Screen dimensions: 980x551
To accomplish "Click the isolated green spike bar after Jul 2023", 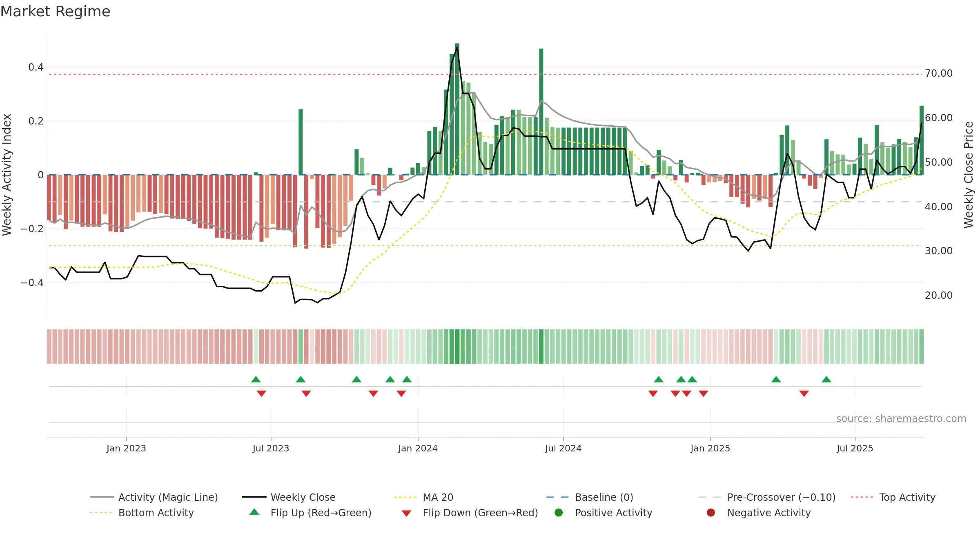I will [x=301, y=142].
